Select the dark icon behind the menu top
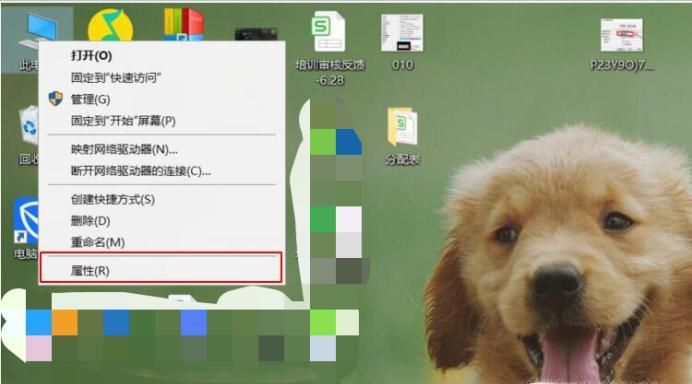This screenshot has height=384, width=692. (x=256, y=34)
